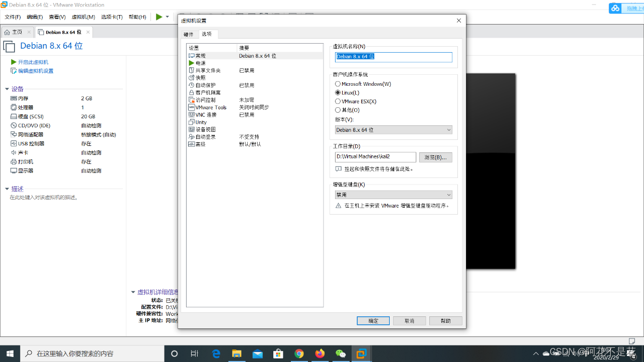Select 常规 row icon in settings list
This screenshot has width=644, height=362.
pyautogui.click(x=191, y=56)
